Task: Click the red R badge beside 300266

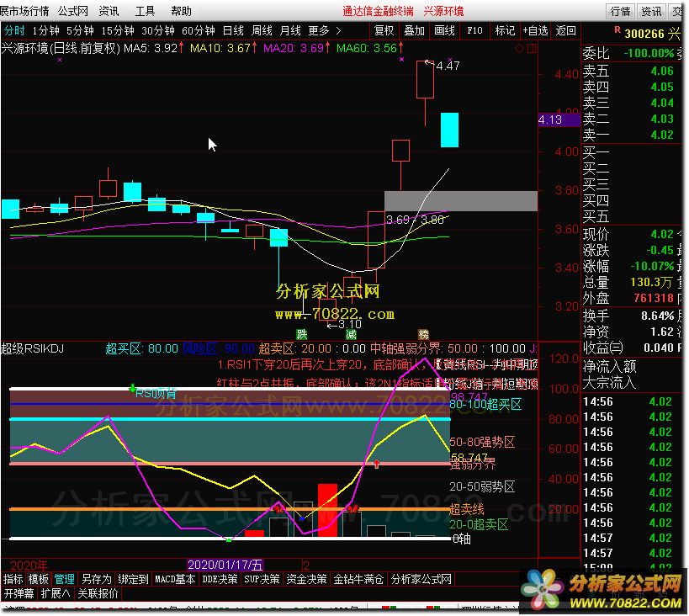Action: [x=617, y=30]
